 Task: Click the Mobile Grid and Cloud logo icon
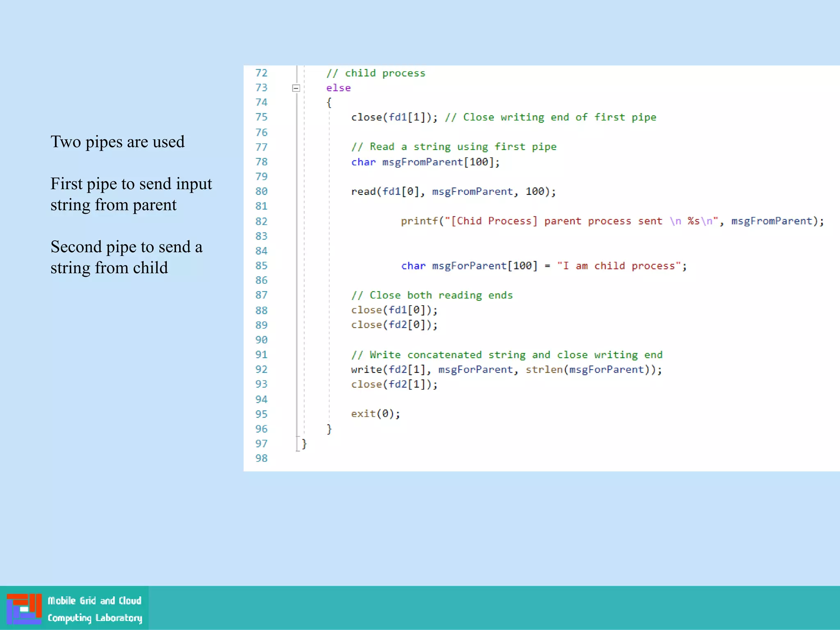pos(24,609)
